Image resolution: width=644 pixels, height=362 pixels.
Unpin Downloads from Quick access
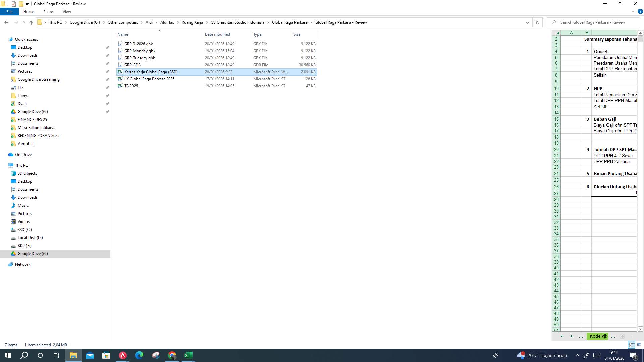point(107,55)
